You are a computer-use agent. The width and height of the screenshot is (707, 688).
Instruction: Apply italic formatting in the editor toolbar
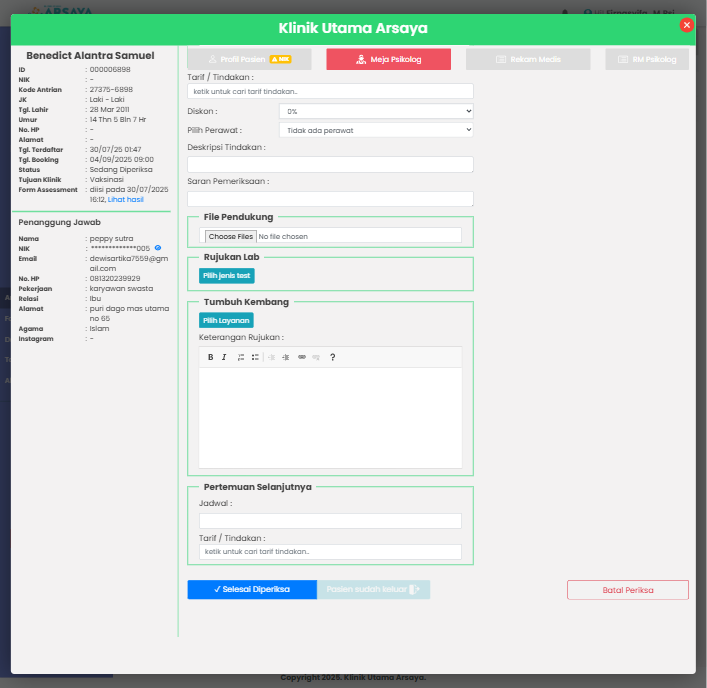coord(224,357)
